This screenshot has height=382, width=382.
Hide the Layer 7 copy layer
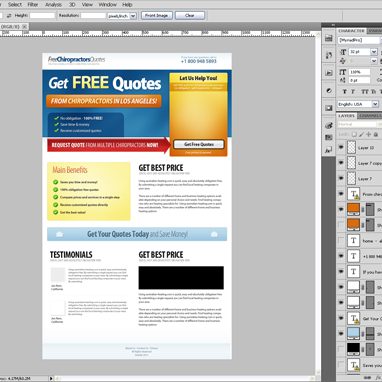point(341,163)
